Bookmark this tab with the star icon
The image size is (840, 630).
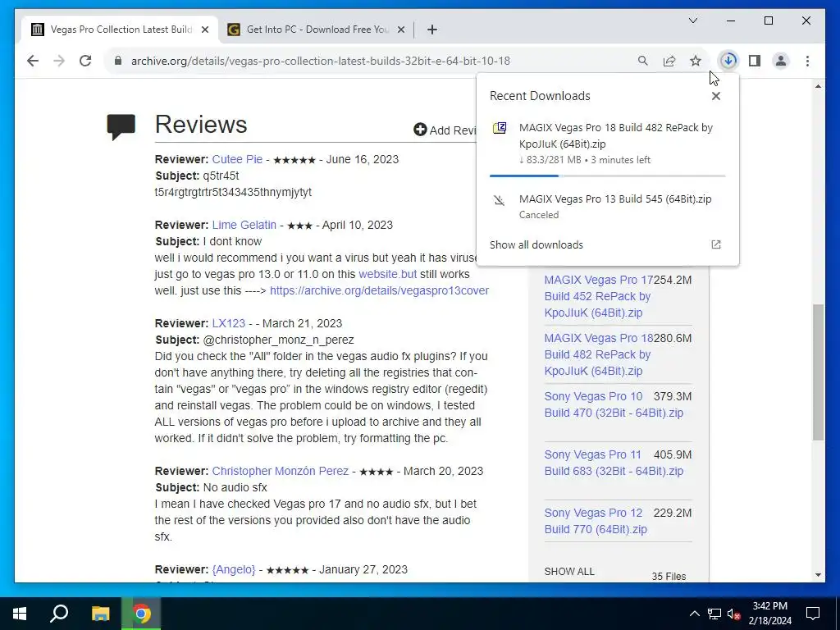tap(696, 61)
